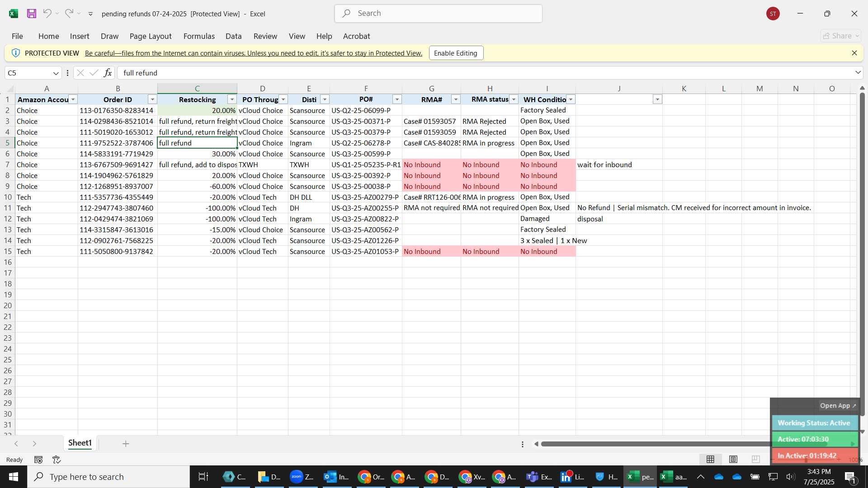Click the vertical scrollbar thumb
The height and width of the screenshot is (488, 868).
pos(862,254)
